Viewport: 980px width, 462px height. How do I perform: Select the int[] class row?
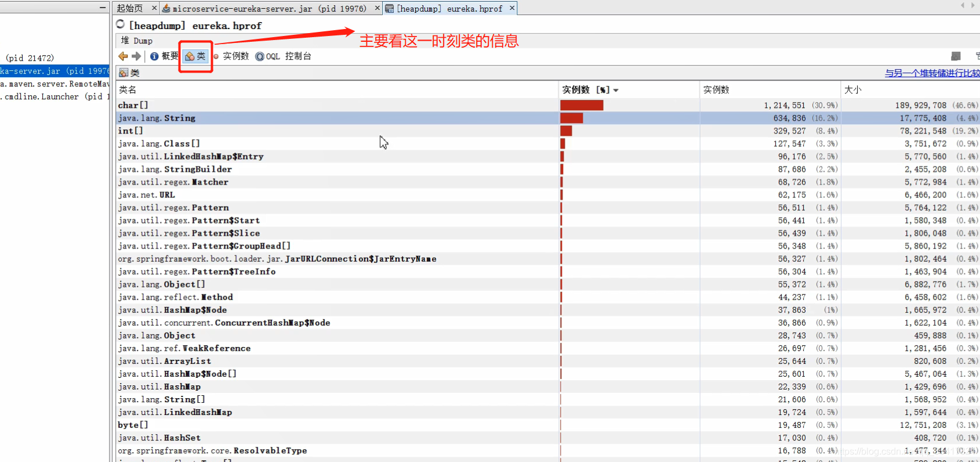pyautogui.click(x=548, y=131)
